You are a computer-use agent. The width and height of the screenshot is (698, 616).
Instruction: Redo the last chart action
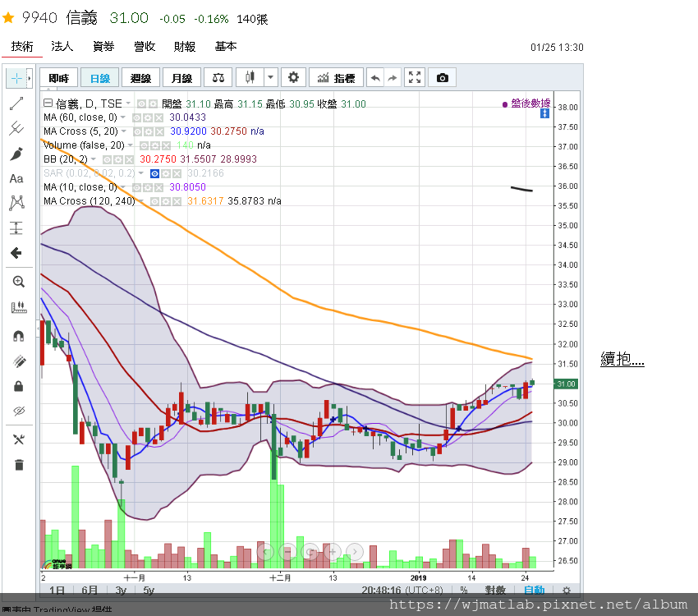coord(393,78)
